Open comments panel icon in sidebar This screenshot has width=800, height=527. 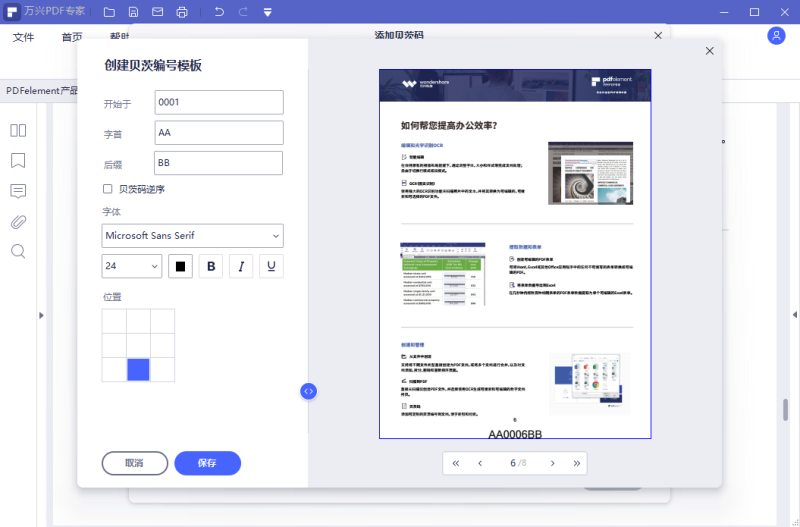[18, 191]
